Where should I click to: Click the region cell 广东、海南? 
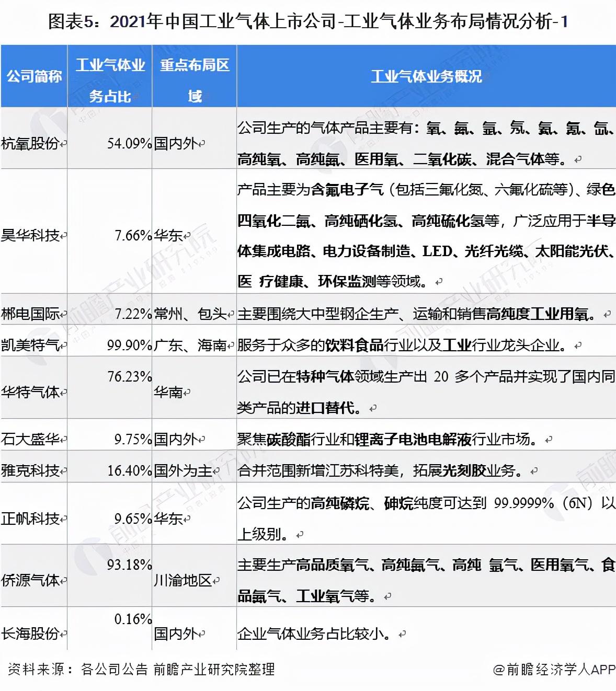point(190,345)
